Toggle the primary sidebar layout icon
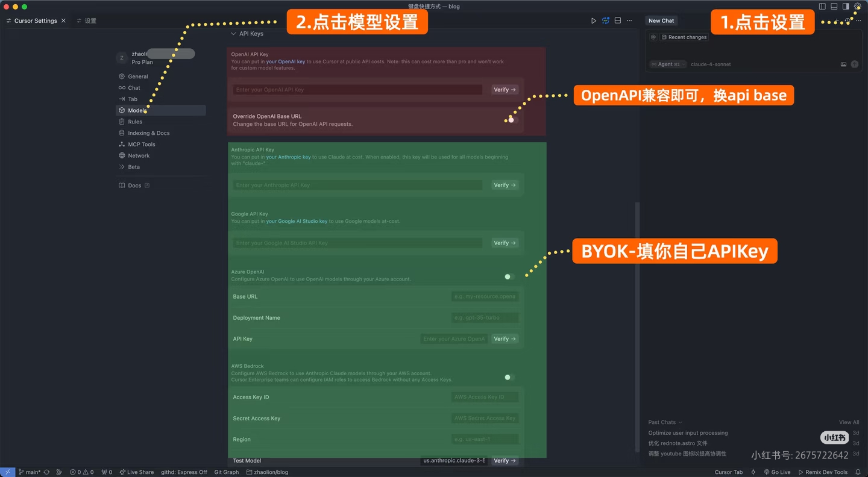868x477 pixels. pos(822,7)
